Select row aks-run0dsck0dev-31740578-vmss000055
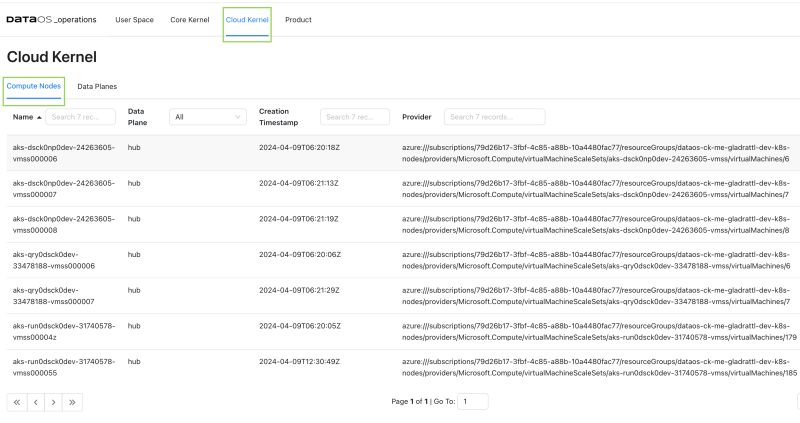 403,367
